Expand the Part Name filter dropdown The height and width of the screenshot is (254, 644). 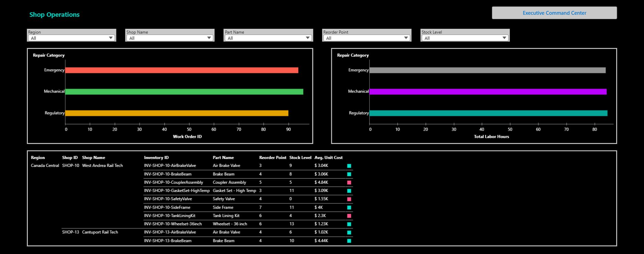pyautogui.click(x=268, y=38)
